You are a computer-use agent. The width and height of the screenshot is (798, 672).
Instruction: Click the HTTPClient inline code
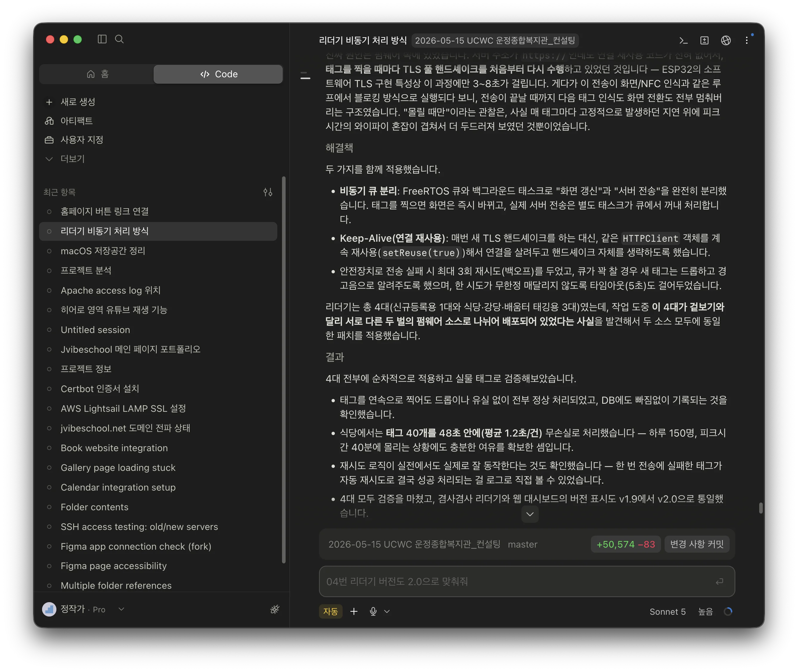point(651,238)
